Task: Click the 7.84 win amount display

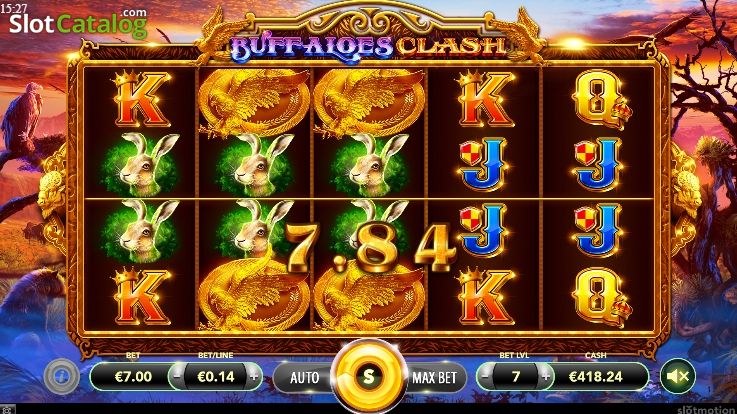Action: [x=370, y=248]
